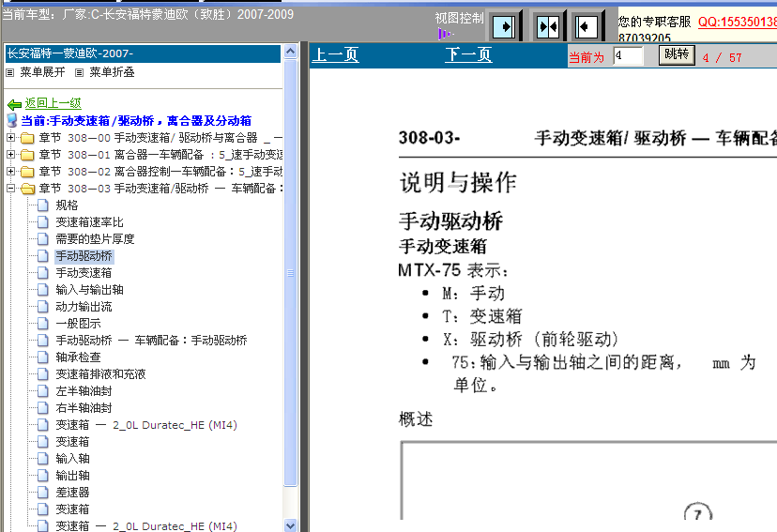Click the page icon beside 左半轴油封
Screen dimensions: 777x532
coord(43,391)
